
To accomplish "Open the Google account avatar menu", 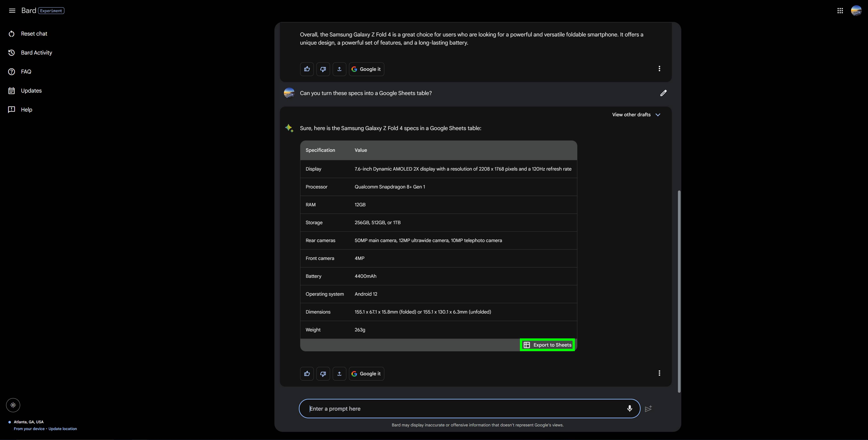I will (x=856, y=10).
